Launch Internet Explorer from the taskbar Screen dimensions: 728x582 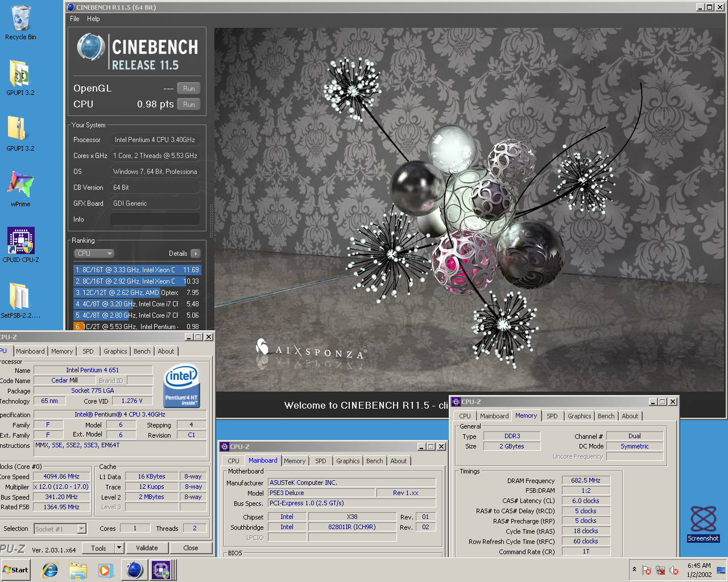(51, 570)
